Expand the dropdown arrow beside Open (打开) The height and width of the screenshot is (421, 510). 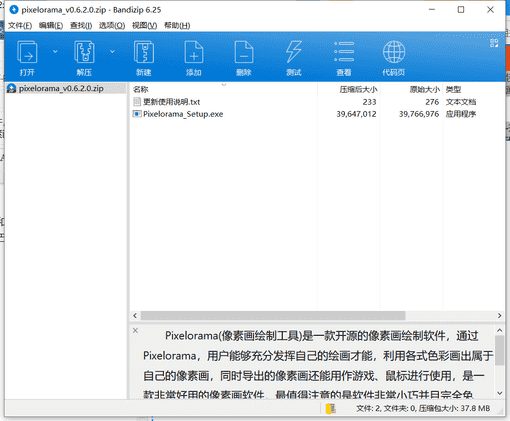click(x=55, y=52)
